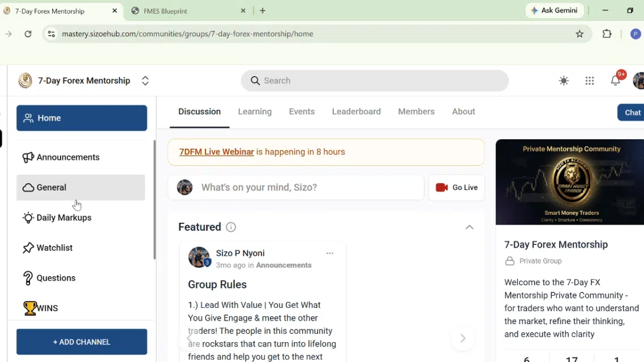Click the Ask Gemini button
This screenshot has height=362, width=644.
[554, 11]
